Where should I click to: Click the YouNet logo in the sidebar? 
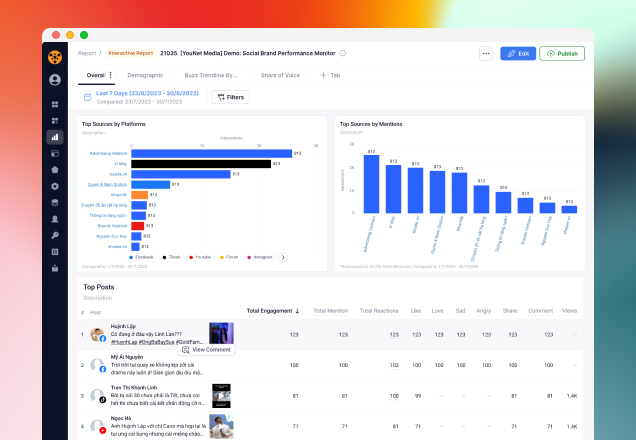tap(54, 56)
